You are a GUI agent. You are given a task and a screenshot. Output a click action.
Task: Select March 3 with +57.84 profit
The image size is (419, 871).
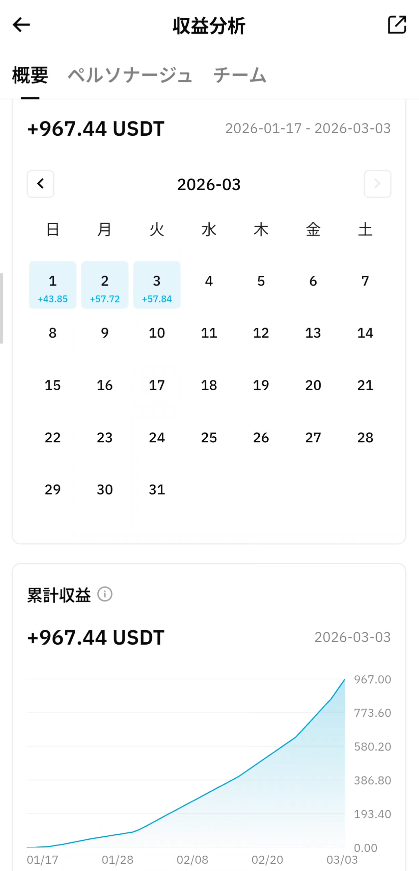tap(157, 285)
